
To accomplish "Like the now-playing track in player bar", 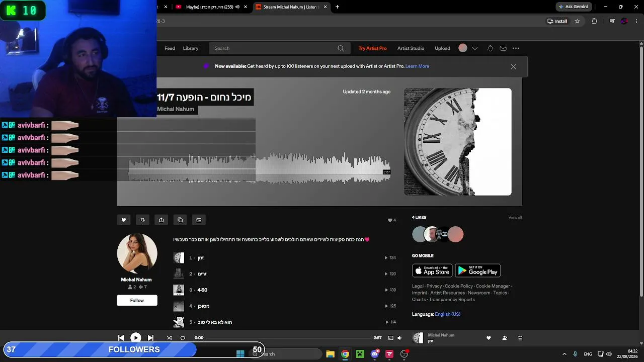I will click(488, 338).
